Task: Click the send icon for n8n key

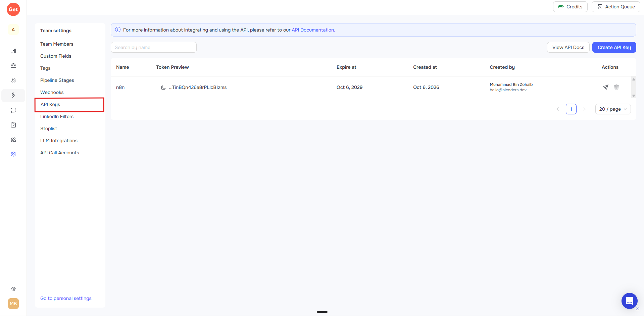Action: point(606,87)
